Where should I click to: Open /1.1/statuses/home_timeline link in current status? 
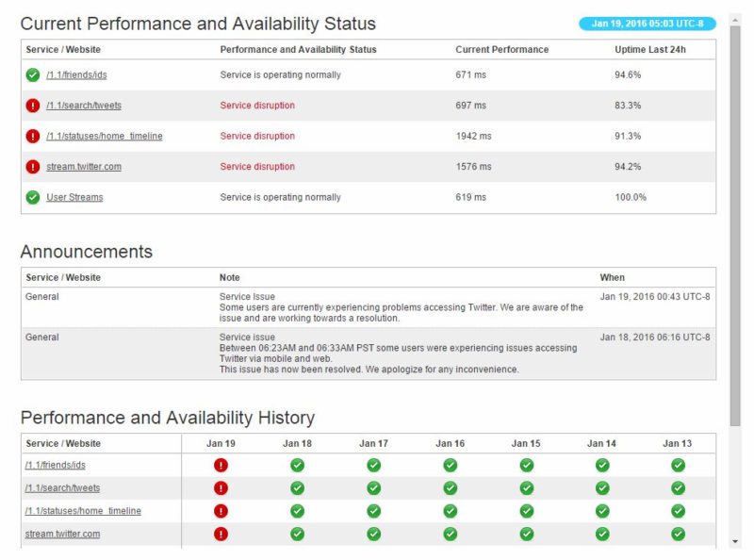click(104, 137)
